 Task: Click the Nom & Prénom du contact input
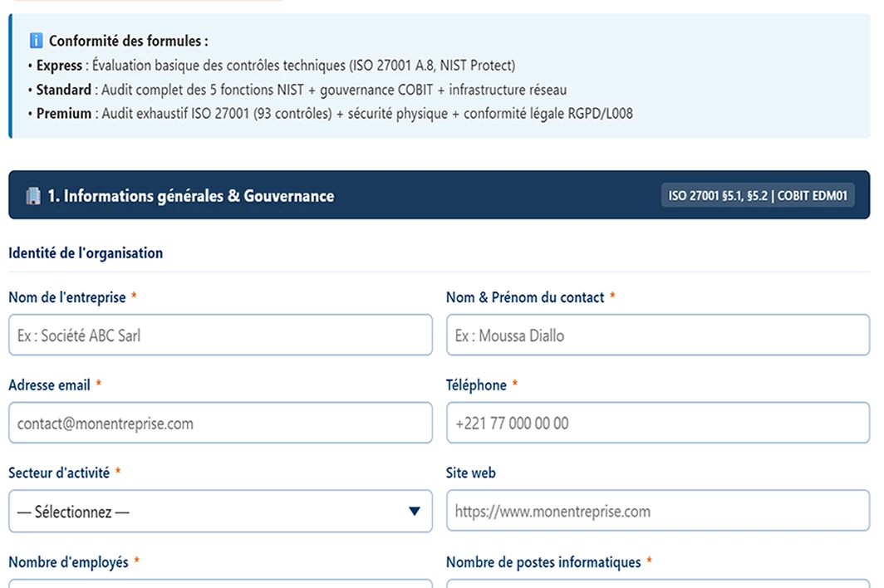point(658,336)
